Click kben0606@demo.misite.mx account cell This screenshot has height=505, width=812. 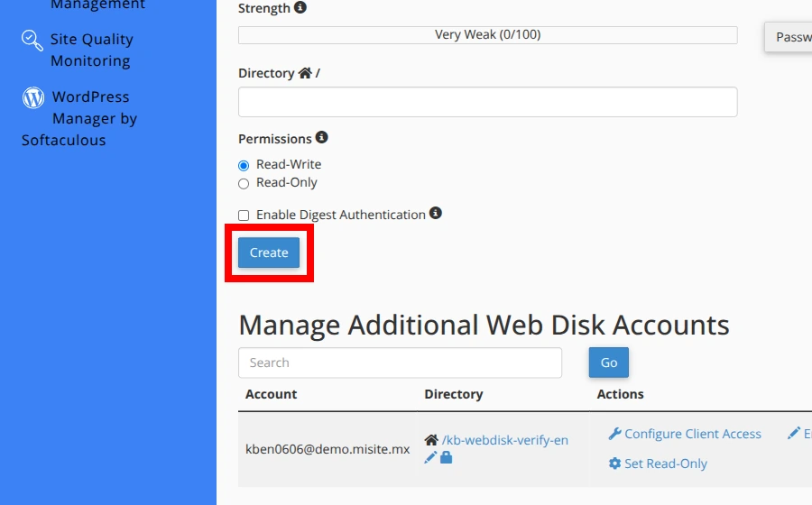coord(328,449)
